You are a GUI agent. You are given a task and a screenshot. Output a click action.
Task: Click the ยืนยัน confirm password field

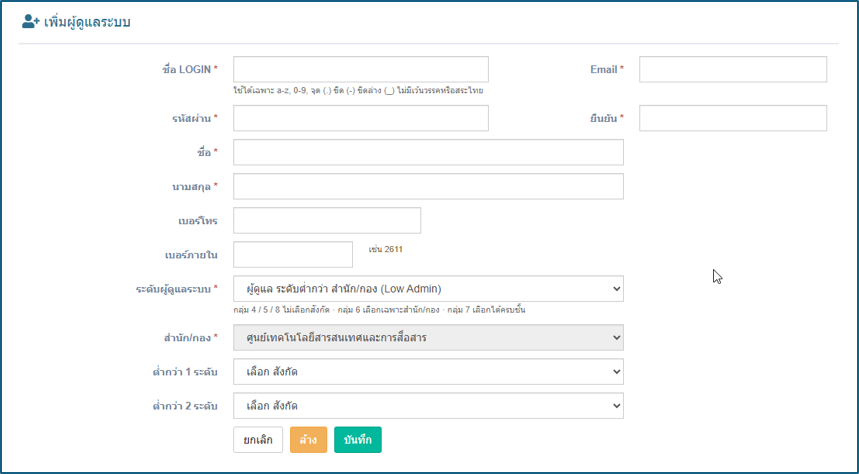click(732, 118)
